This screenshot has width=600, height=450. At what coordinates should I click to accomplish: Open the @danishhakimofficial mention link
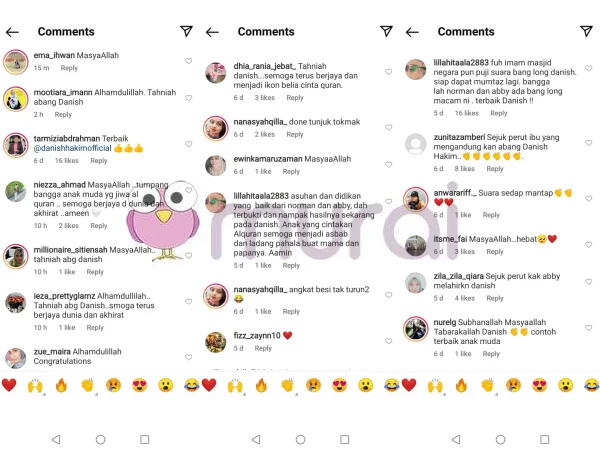coord(72,148)
